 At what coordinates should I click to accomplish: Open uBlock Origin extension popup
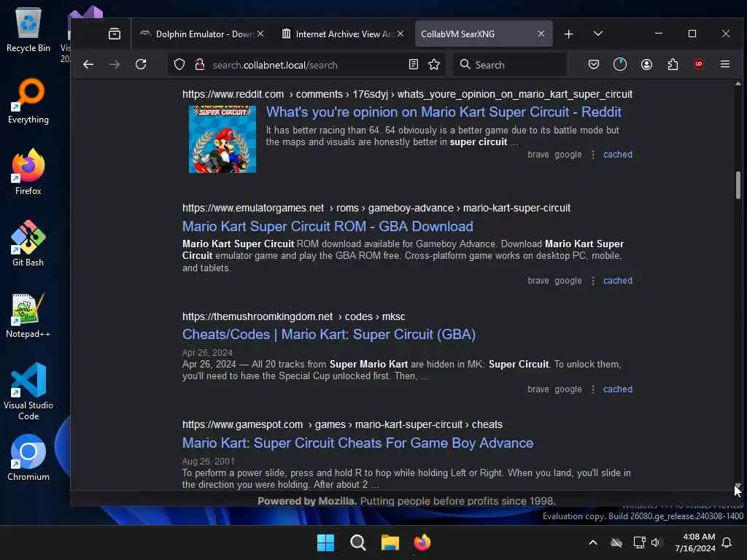698,64
